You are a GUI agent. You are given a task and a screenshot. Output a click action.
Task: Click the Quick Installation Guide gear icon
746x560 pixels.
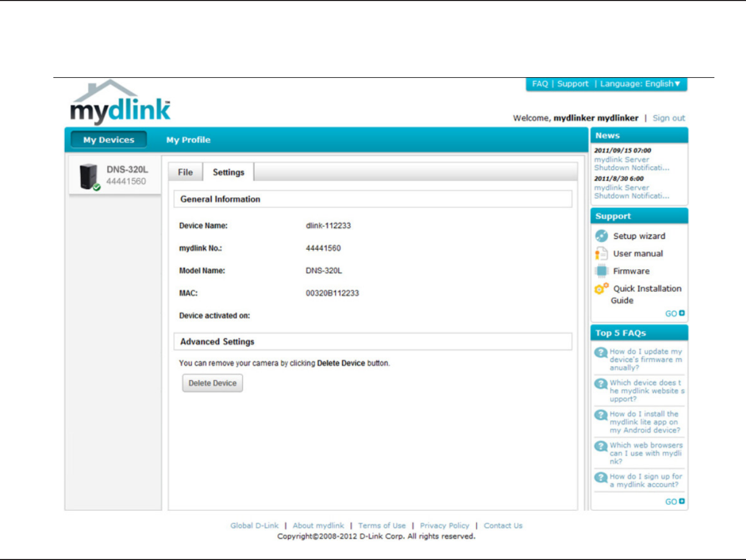tap(601, 289)
